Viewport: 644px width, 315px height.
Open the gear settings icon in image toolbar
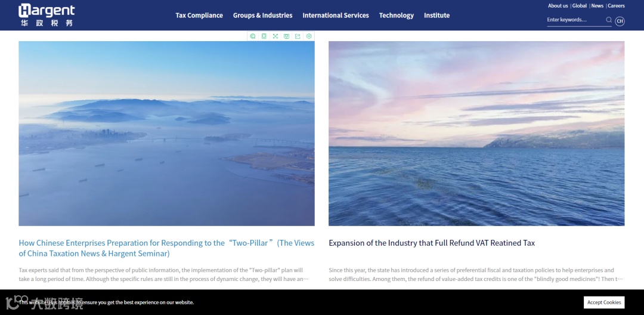(309, 36)
